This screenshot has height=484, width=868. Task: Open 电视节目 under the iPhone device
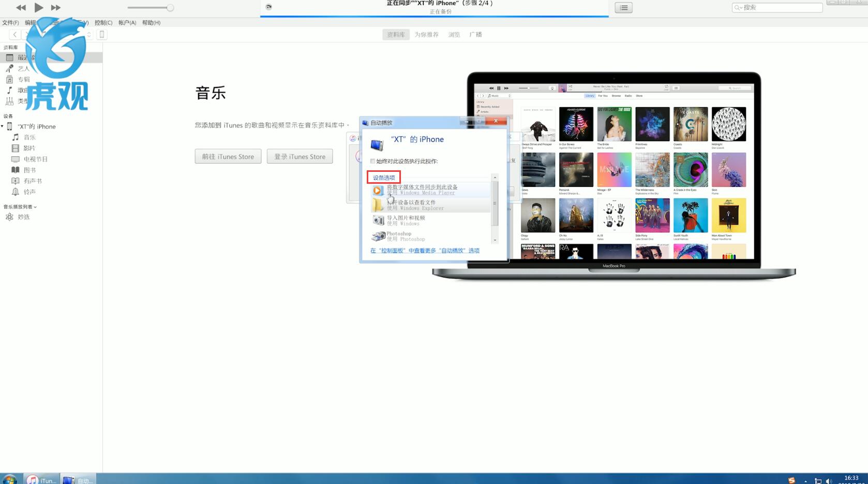point(35,159)
